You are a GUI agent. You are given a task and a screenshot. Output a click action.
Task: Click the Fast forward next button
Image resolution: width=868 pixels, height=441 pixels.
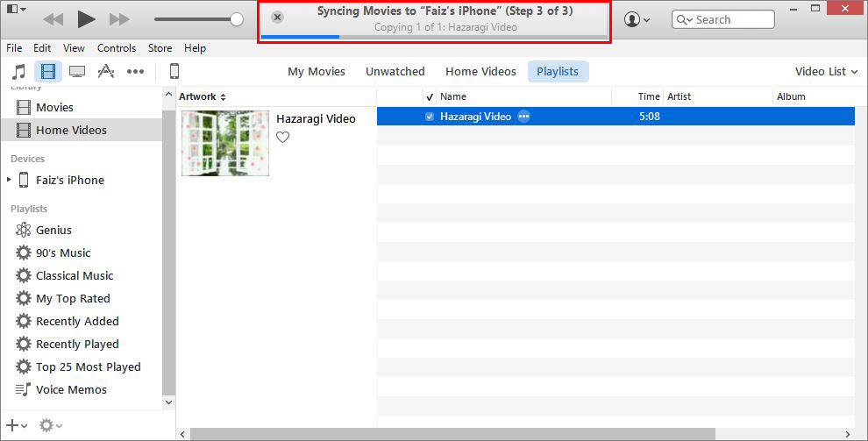119,20
